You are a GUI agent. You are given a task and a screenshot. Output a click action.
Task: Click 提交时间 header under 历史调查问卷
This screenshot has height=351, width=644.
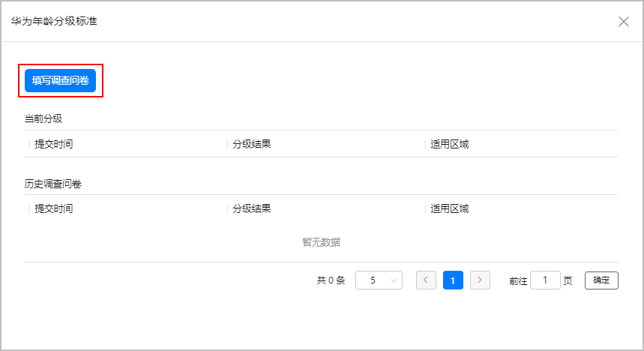[x=54, y=208]
